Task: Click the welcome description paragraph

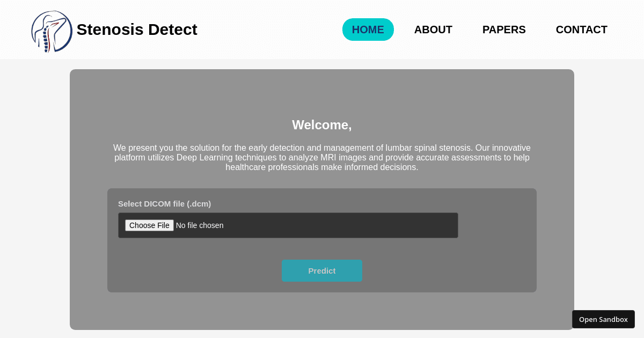Action: [x=321, y=157]
